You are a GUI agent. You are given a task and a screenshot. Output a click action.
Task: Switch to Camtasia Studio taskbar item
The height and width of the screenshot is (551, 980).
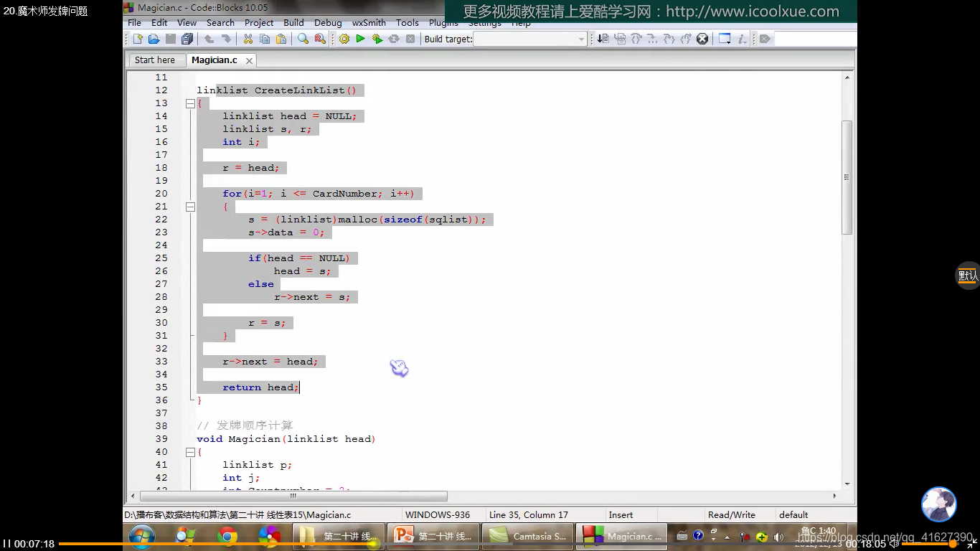coord(527,536)
